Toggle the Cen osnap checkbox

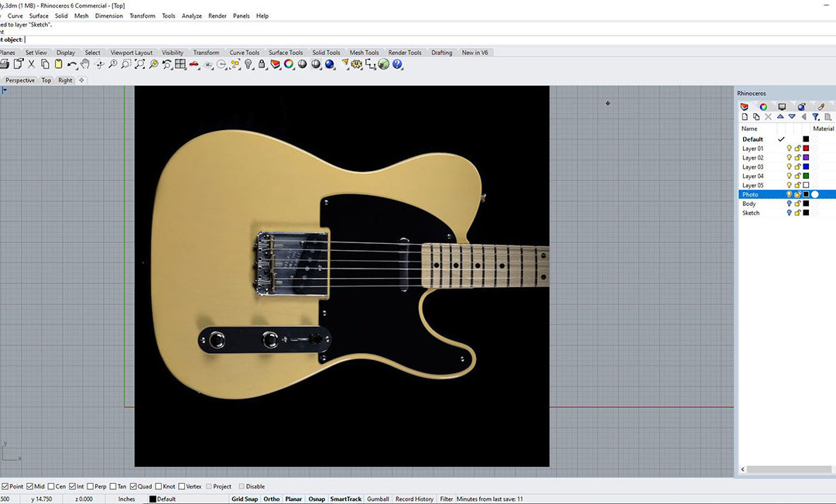[51, 486]
